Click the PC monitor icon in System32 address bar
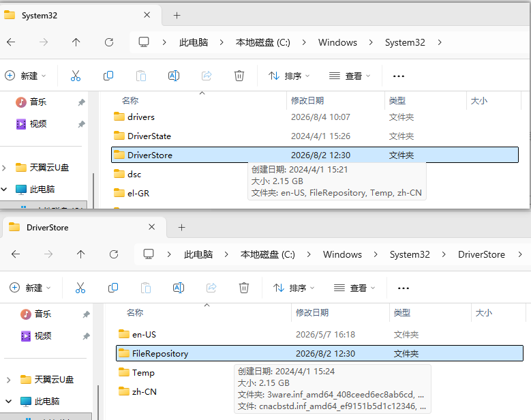 coord(144,42)
